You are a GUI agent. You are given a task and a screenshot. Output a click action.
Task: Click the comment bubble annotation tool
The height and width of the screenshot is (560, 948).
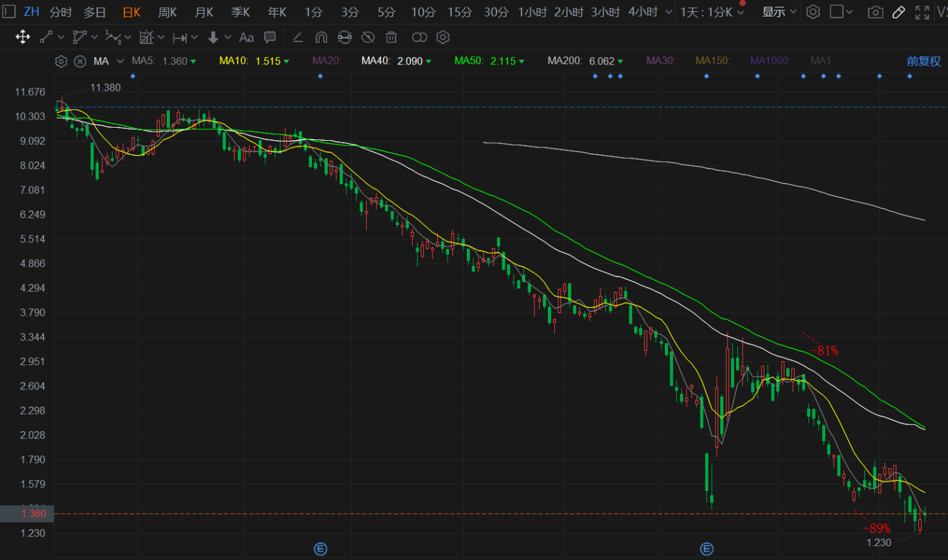[x=270, y=38]
